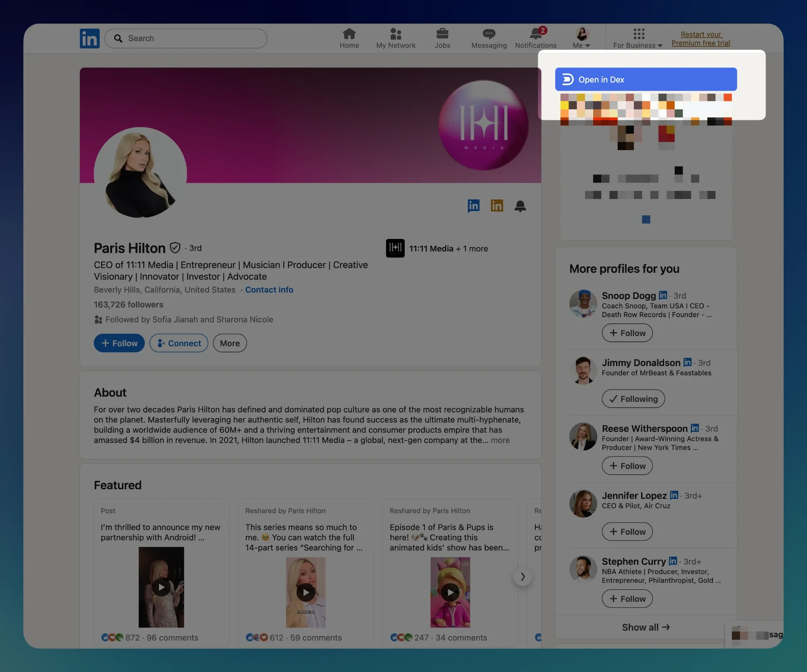Click the blue LinkedIn badge on profile
Screen dimensions: 807x672
pos(473,206)
